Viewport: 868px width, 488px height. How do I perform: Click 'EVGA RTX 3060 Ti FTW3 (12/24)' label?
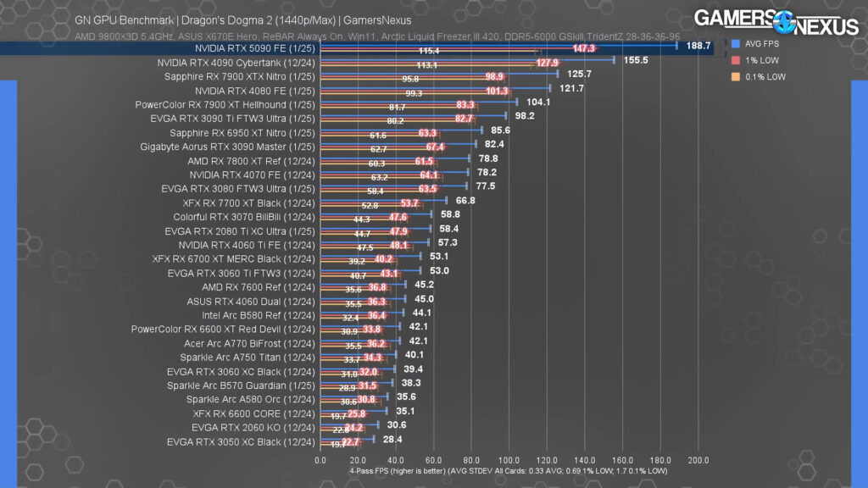click(x=242, y=274)
